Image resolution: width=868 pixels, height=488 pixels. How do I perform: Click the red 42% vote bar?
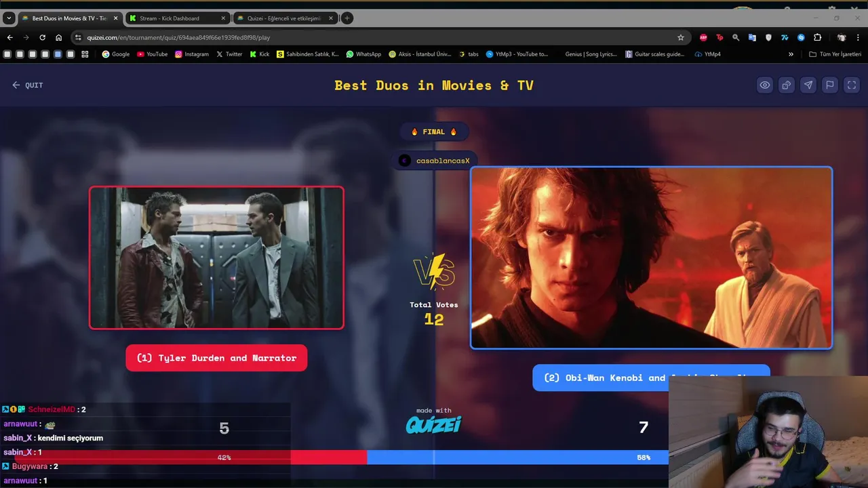point(183,457)
